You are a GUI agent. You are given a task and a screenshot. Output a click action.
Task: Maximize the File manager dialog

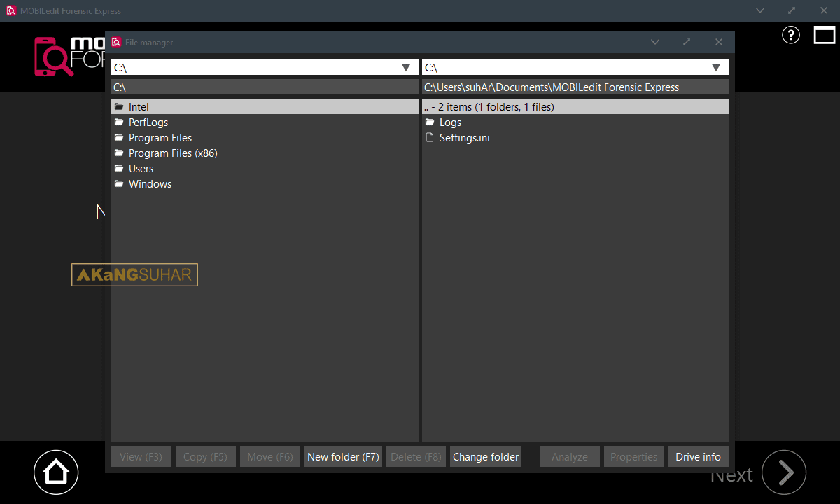click(687, 42)
